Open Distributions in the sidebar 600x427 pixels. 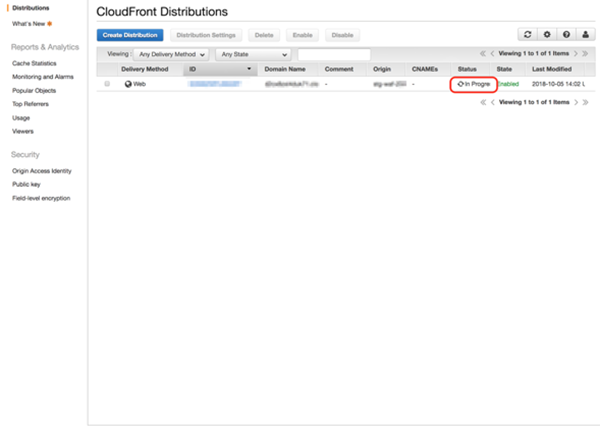31,8
